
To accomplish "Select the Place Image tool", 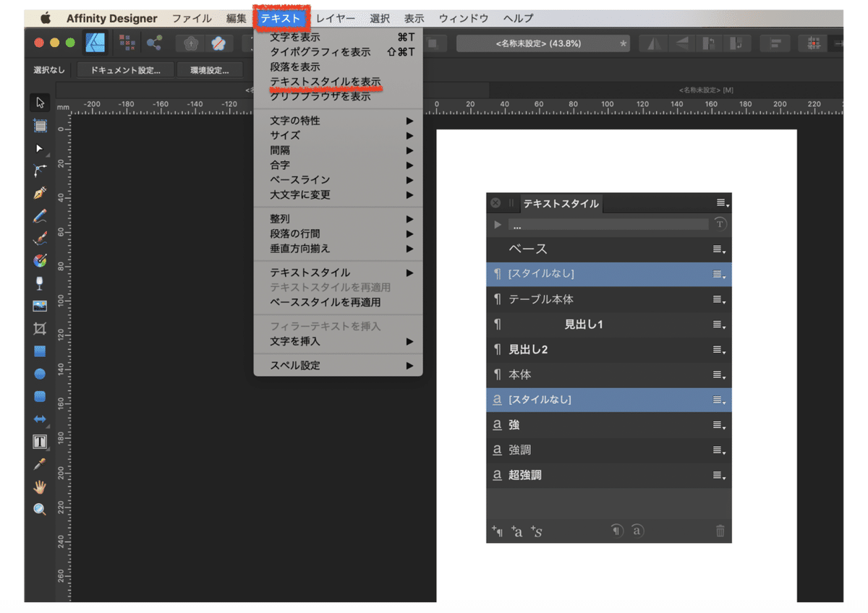I will point(40,306).
